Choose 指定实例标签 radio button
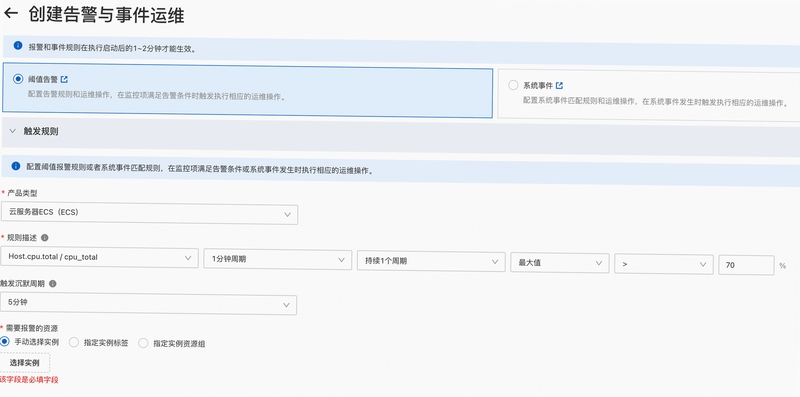The image size is (800, 397). 73,342
